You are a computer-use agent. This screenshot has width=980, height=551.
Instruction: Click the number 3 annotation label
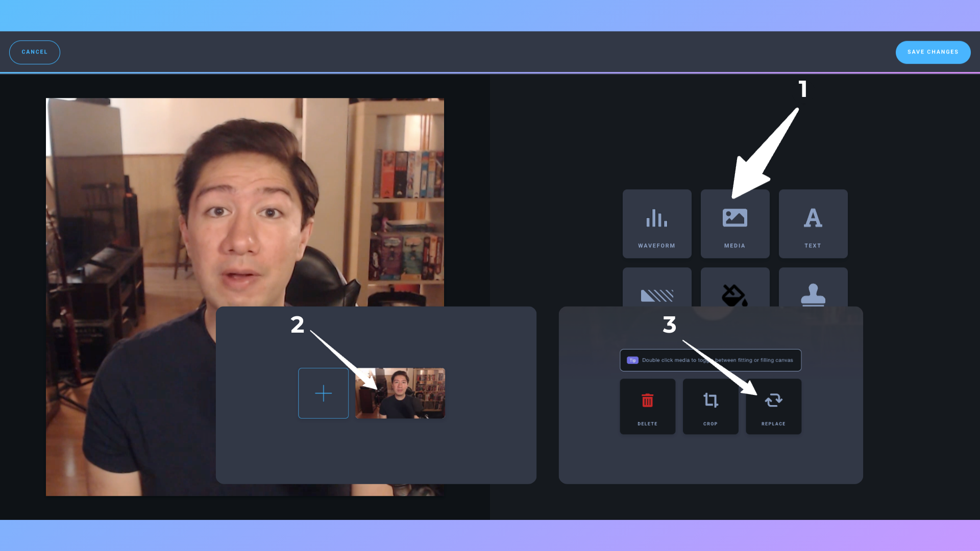669,325
